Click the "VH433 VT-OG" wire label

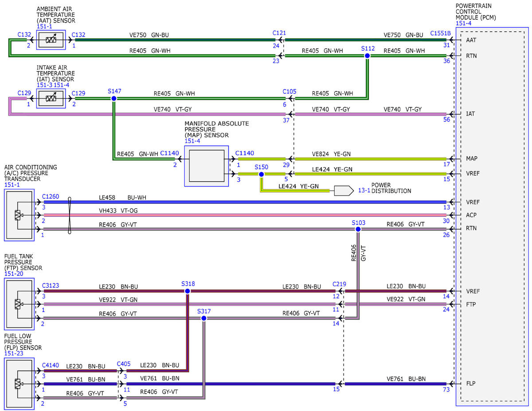(x=118, y=211)
